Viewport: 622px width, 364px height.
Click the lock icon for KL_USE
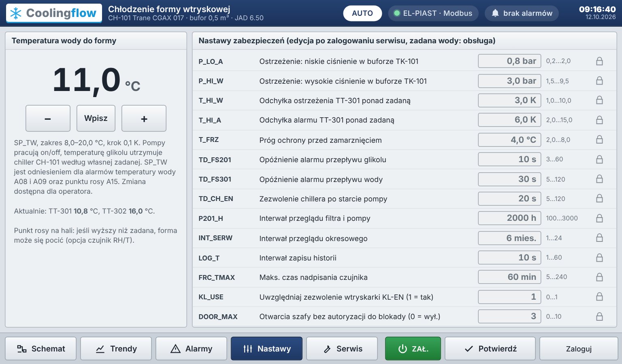click(x=599, y=297)
